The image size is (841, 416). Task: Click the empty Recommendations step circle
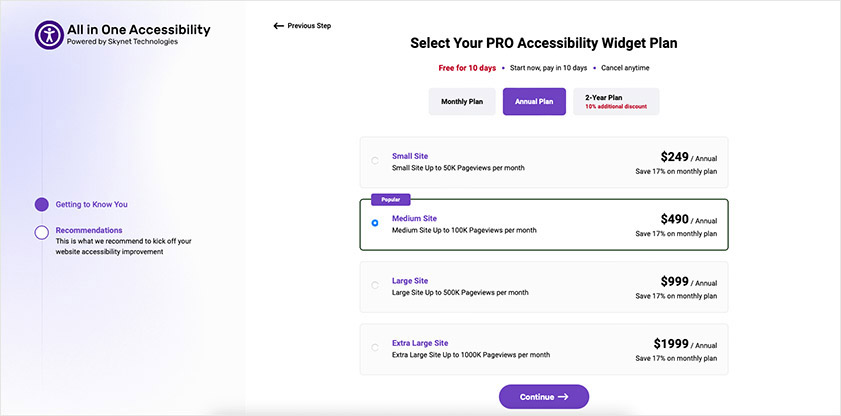(x=41, y=232)
